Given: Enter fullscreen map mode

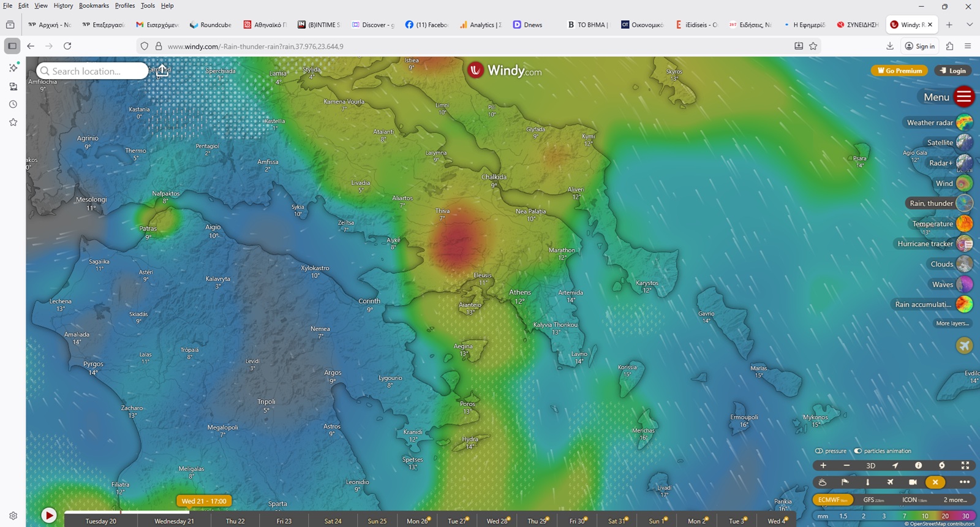Looking at the screenshot, I should (x=965, y=466).
